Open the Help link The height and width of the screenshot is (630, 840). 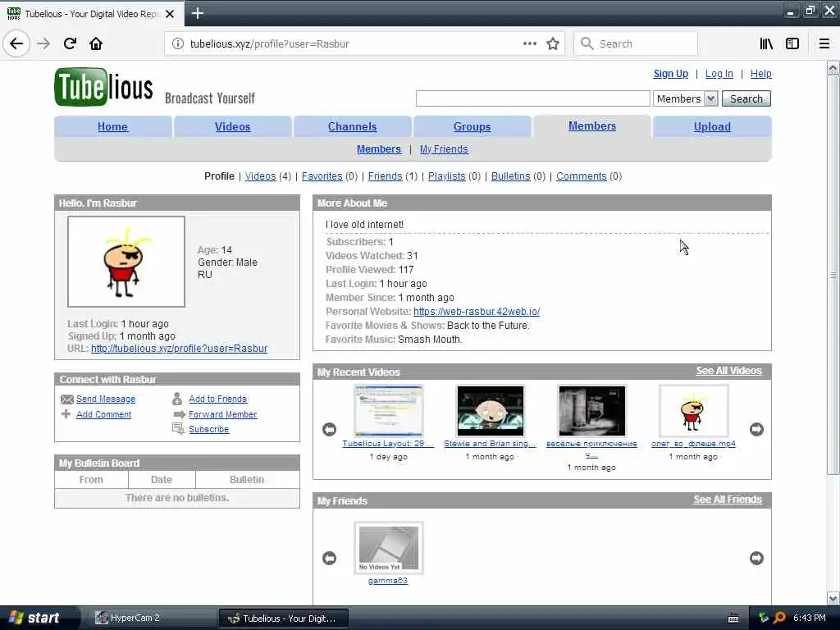click(760, 74)
